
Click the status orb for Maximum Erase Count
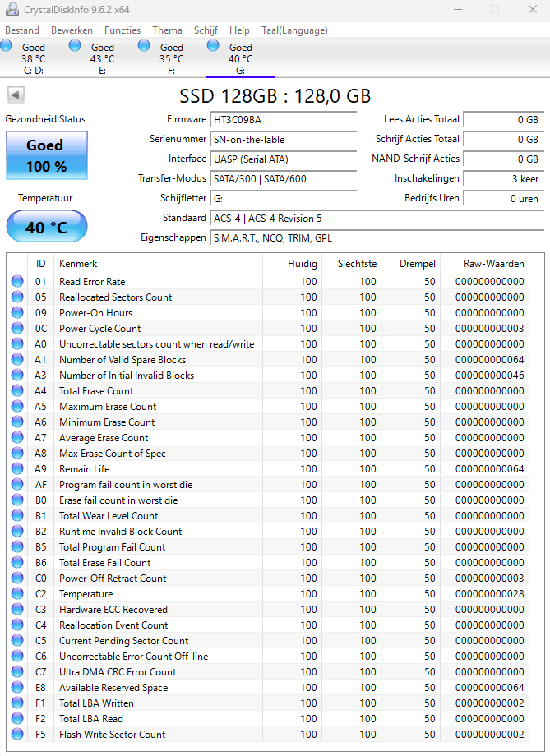point(17,406)
